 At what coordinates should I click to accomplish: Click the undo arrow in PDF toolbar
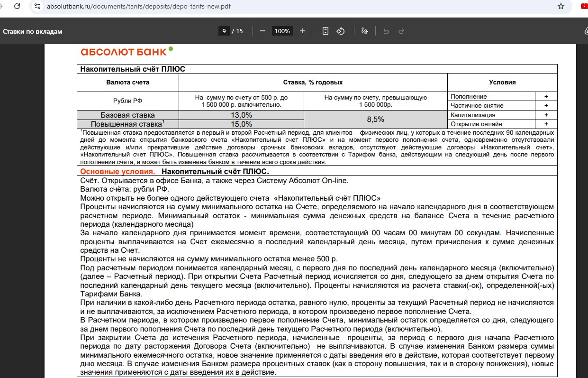[386, 31]
